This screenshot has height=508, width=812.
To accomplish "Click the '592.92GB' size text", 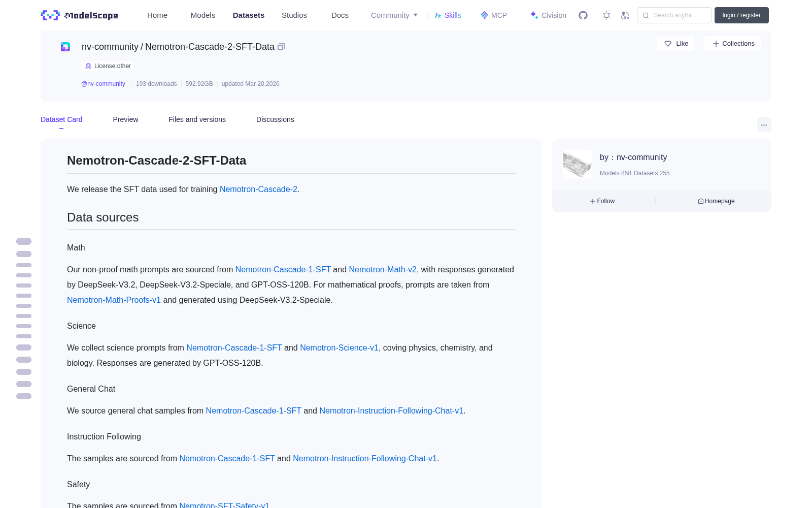I will 199,84.
